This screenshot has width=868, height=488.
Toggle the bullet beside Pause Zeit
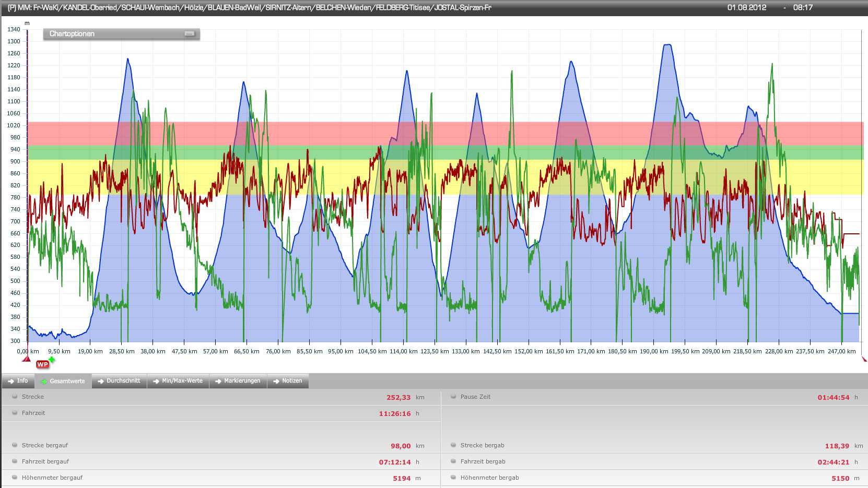tap(453, 397)
